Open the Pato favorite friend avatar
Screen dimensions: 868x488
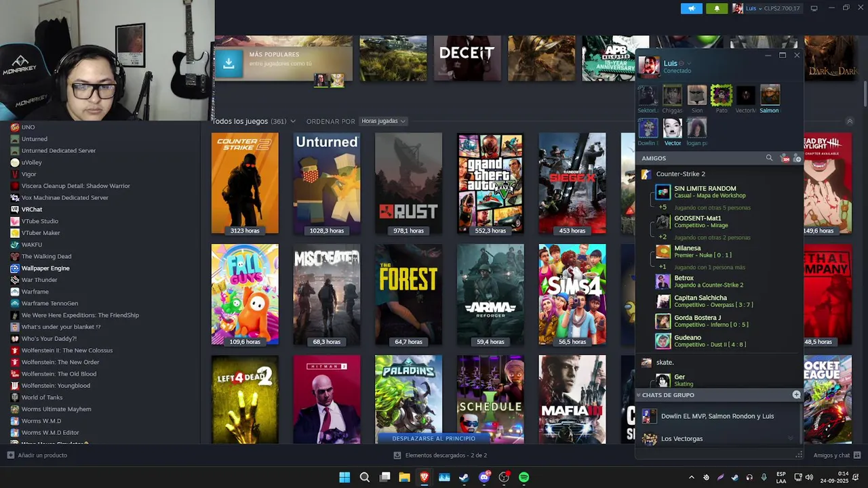click(x=722, y=96)
